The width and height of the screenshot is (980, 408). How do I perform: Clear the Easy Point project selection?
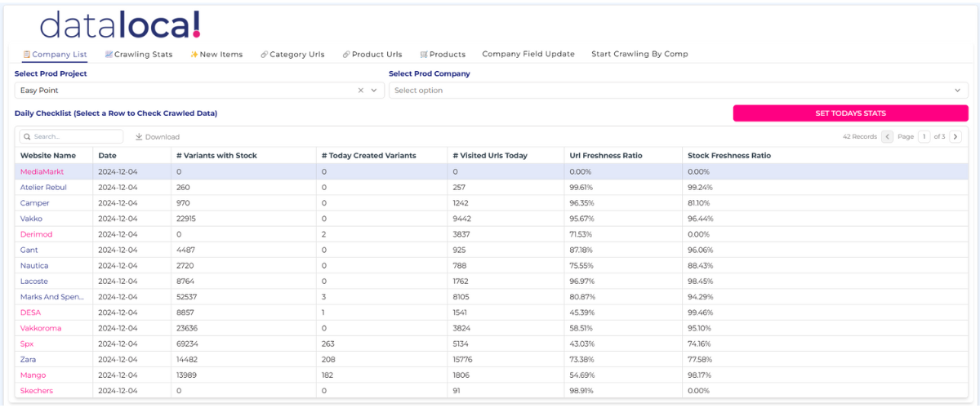pos(361,91)
